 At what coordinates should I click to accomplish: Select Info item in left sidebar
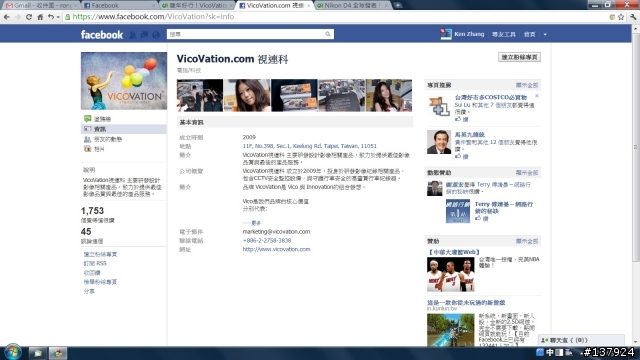pyautogui.click(x=123, y=129)
